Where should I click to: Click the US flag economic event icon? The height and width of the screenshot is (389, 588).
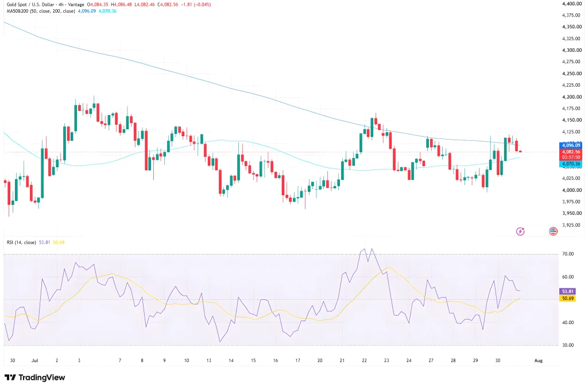pyautogui.click(x=553, y=232)
